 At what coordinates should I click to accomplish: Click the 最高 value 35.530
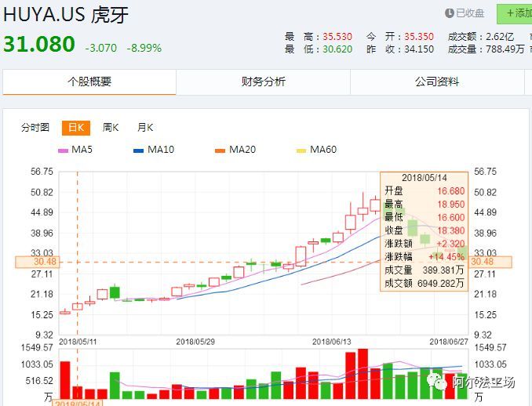337,37
